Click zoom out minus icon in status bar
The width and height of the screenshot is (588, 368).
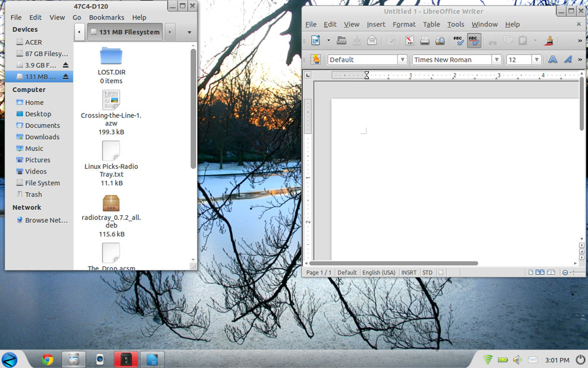(x=565, y=273)
